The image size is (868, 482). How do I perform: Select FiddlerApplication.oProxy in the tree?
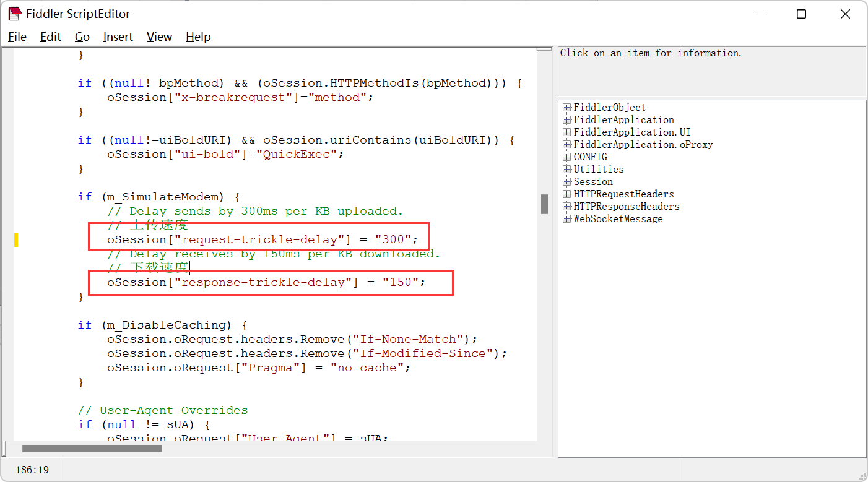pos(643,145)
